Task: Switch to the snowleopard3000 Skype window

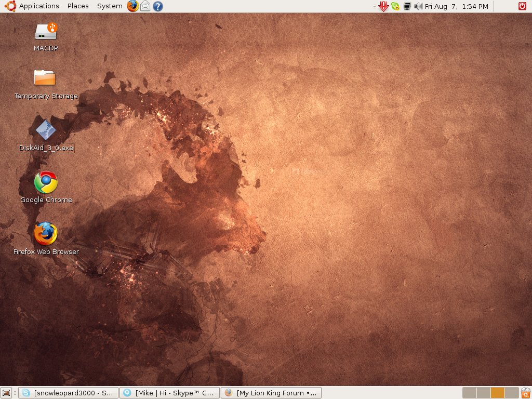Action: point(68,393)
